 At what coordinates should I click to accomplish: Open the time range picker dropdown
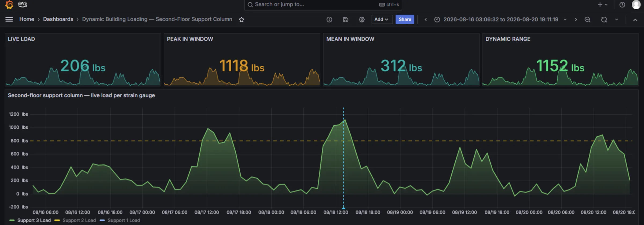click(501, 19)
